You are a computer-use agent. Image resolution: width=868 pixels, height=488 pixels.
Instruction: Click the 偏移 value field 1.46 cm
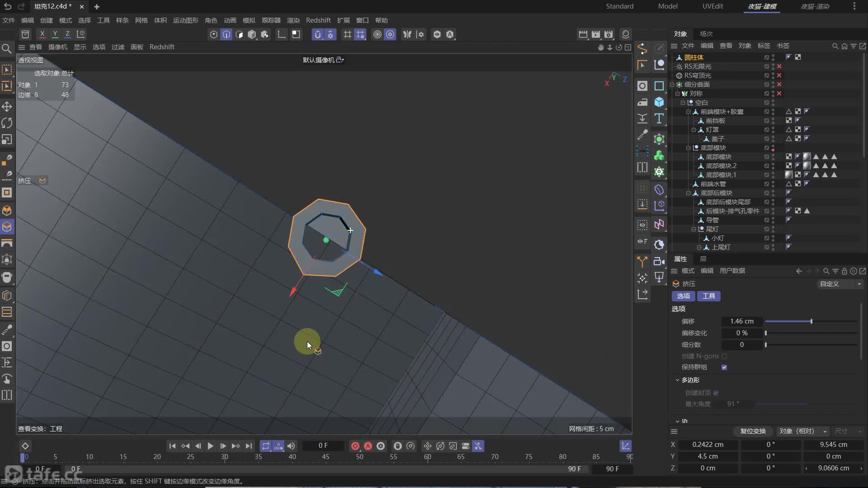click(742, 321)
